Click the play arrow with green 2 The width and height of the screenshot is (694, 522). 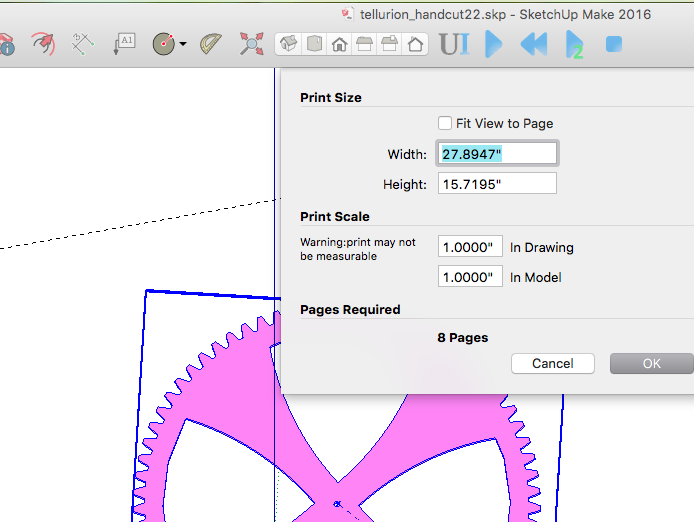pos(574,44)
